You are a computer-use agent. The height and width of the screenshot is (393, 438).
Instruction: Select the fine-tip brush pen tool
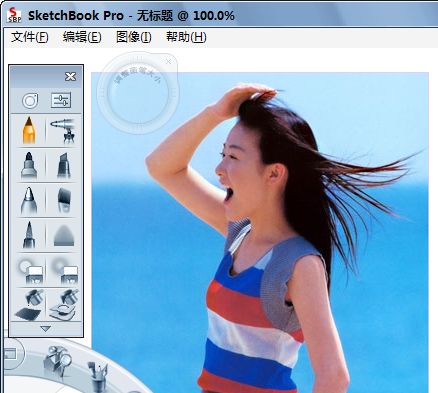(x=29, y=235)
